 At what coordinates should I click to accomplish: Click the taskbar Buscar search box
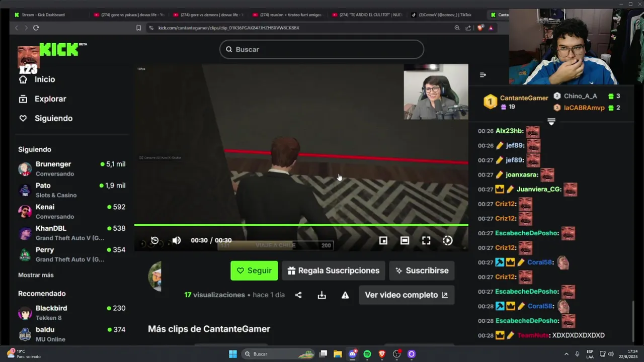279,354
